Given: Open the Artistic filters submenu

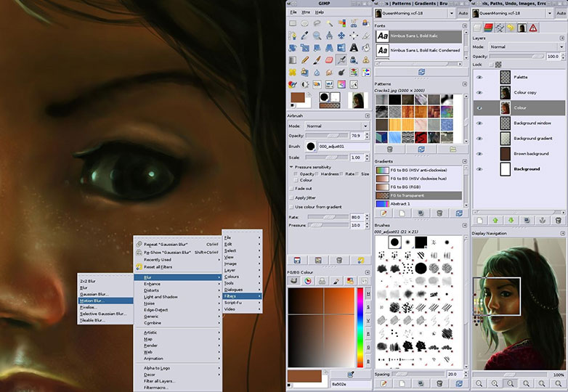Looking at the screenshot, I should coord(178,332).
